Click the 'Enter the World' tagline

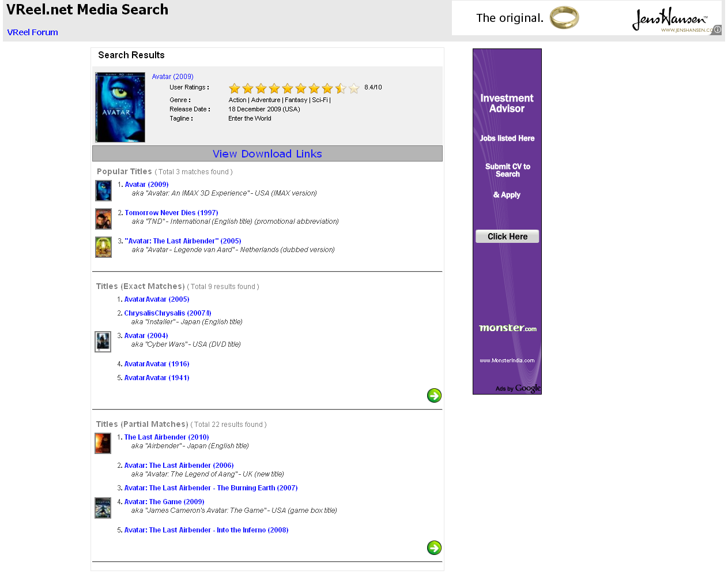coord(250,119)
